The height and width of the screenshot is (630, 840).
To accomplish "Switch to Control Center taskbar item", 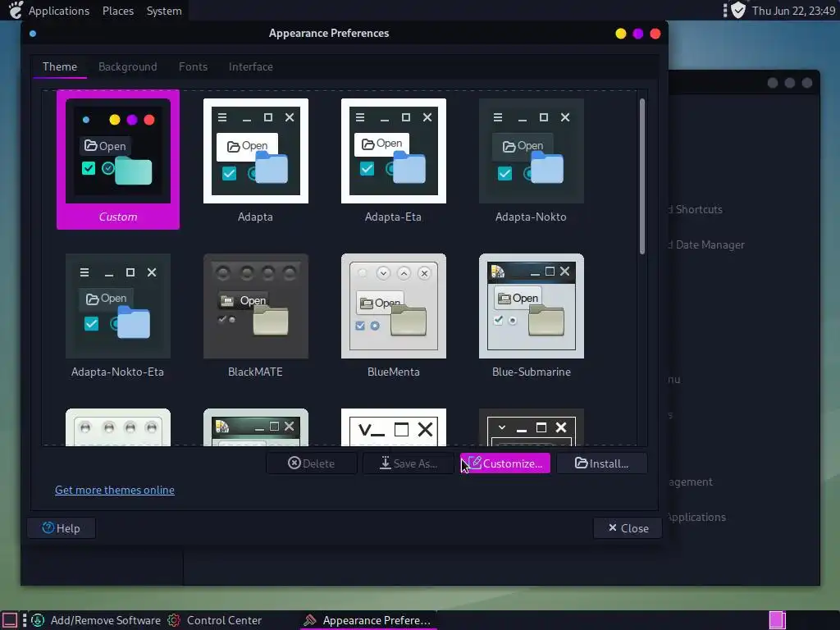I will tap(214, 620).
